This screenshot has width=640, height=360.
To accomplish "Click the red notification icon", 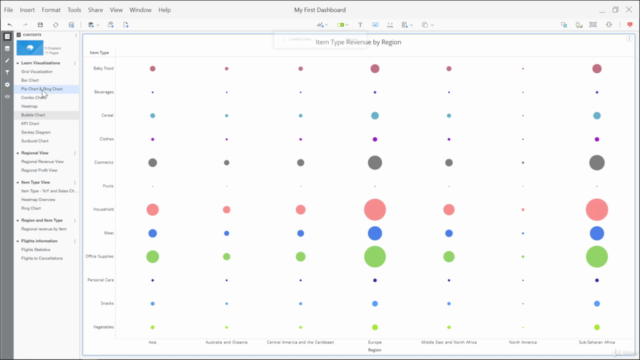I will [630, 25].
